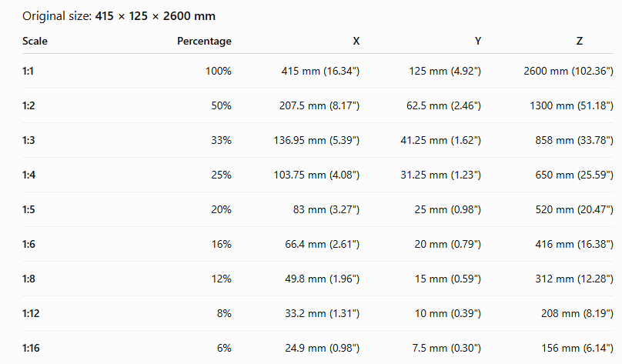Click the Z column header
This screenshot has width=622, height=364.
580,41
